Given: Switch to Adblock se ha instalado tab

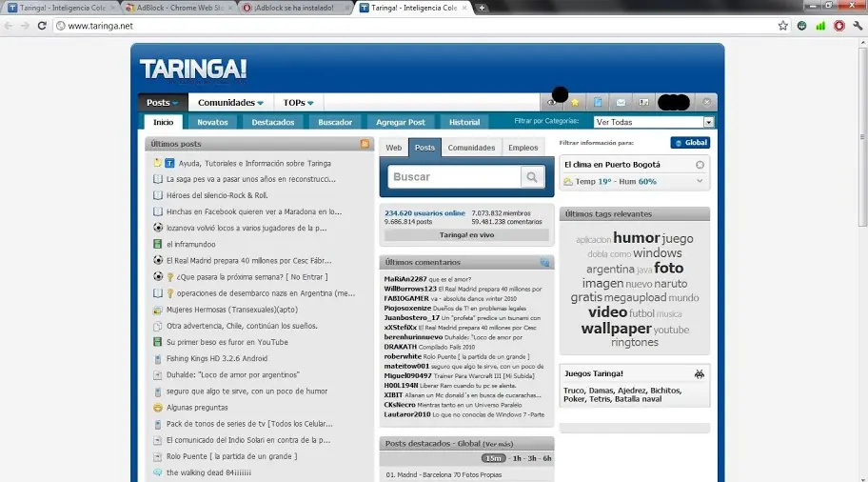Looking at the screenshot, I should (294, 8).
